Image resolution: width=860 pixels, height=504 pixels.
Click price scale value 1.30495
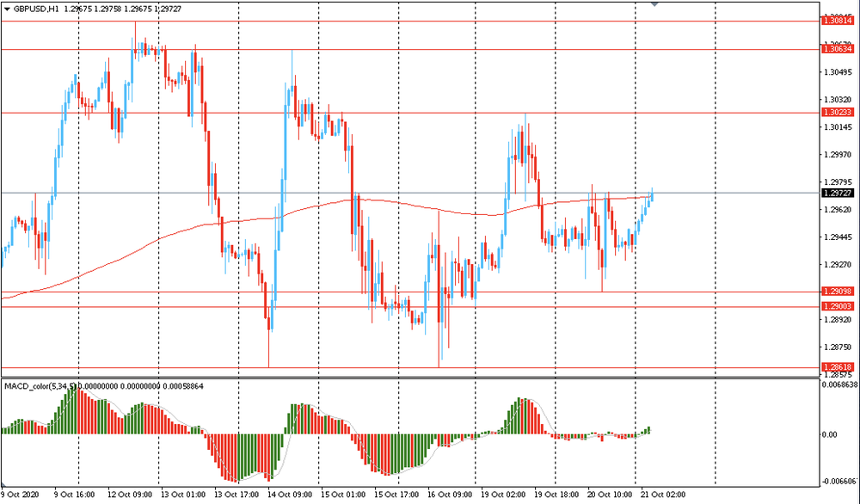838,72
